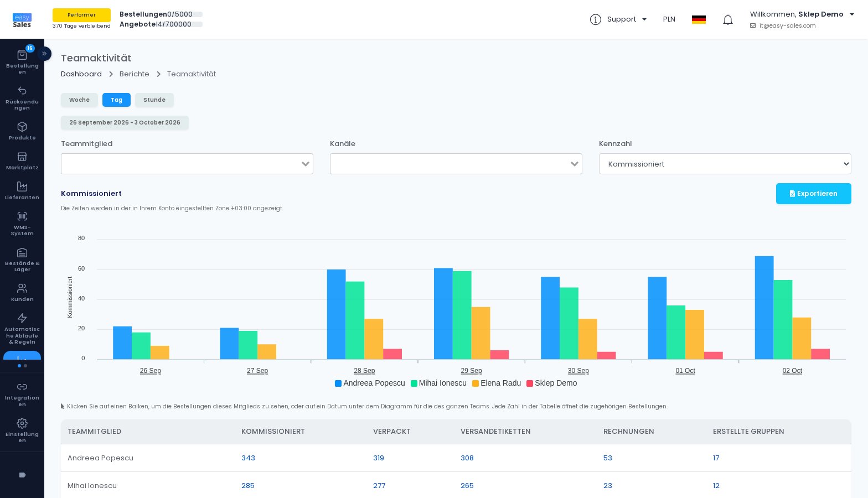
Task: Open Bestände & Lager in the sidebar
Action: [22, 259]
